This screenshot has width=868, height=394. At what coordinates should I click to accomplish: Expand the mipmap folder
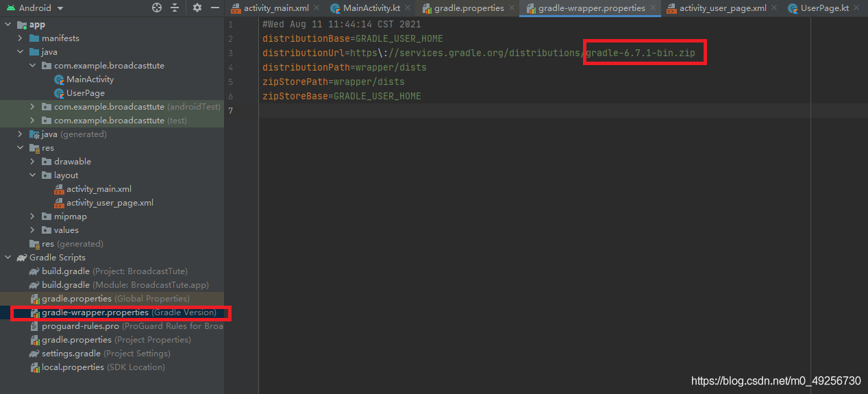[x=33, y=217]
